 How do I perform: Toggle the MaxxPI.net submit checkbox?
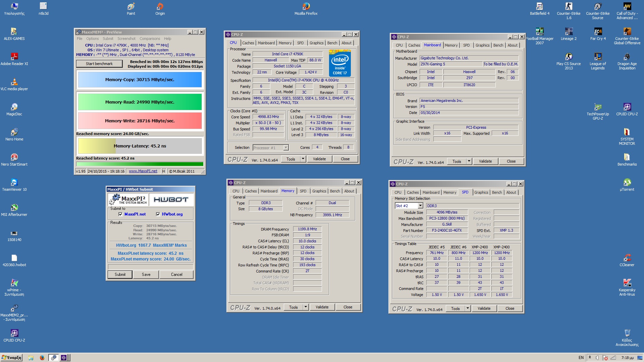pos(120,214)
